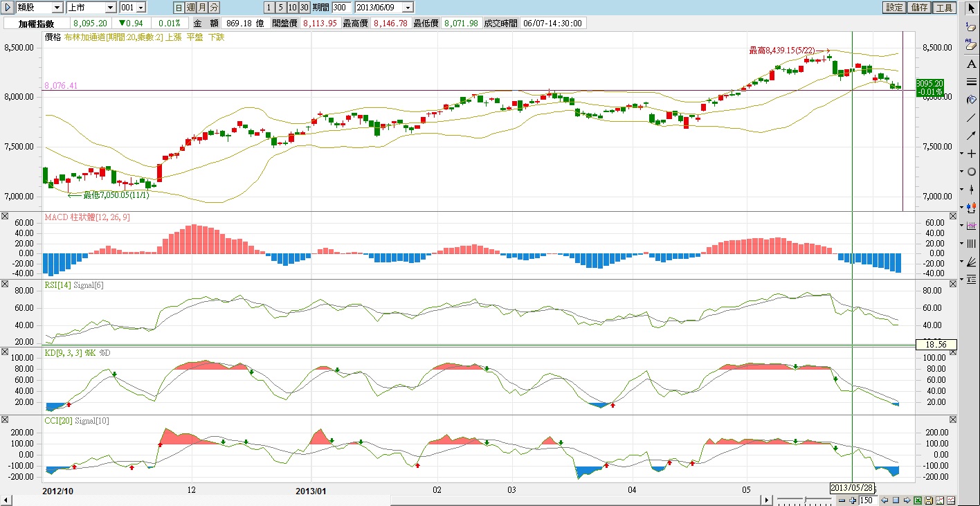The image size is (980, 506).
Task: Select the plain trend line tool
Action: (x=971, y=117)
